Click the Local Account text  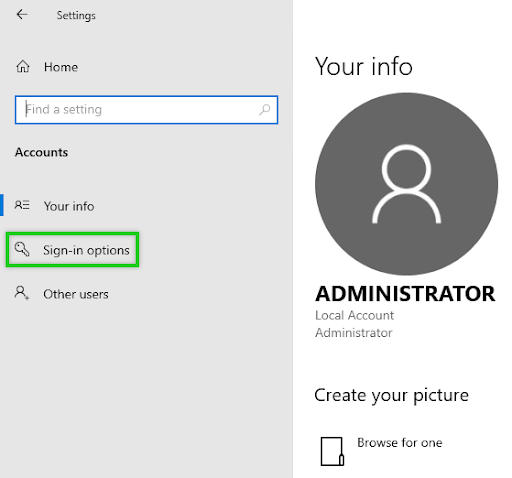(354, 315)
